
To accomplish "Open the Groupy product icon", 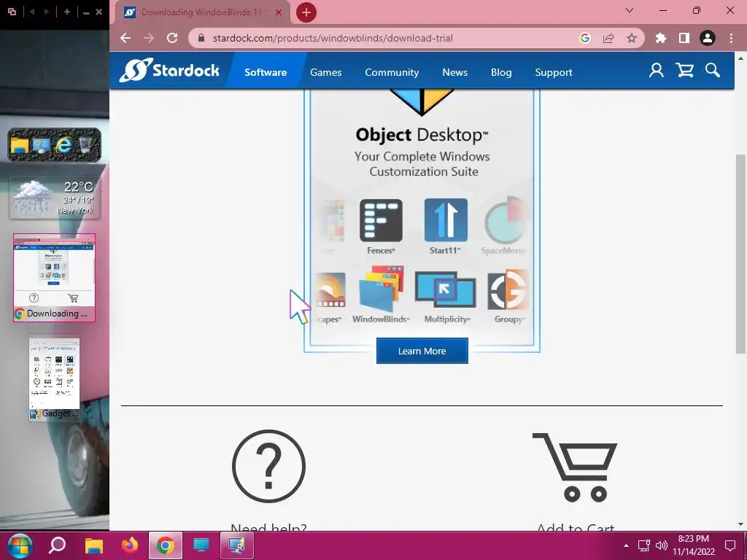I will [508, 289].
